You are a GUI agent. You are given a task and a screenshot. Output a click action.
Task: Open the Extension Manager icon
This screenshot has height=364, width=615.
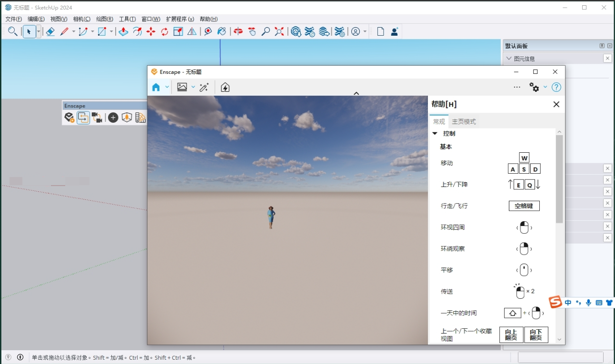tap(339, 31)
